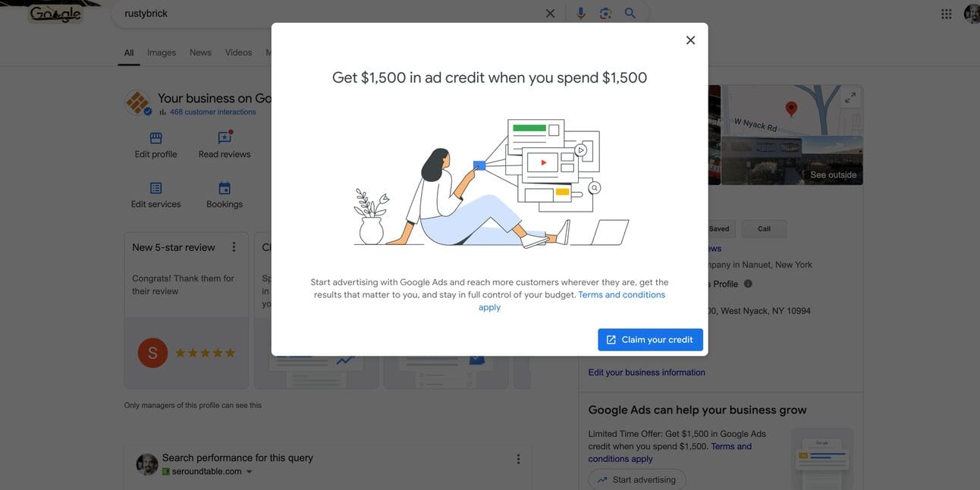The width and height of the screenshot is (980, 490).
Task: Close the ad credit popup dialog
Action: click(690, 40)
